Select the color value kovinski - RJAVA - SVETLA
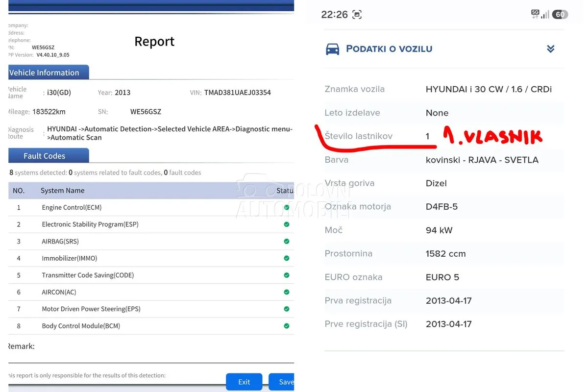This screenshot has height=392, width=588. [x=482, y=160]
